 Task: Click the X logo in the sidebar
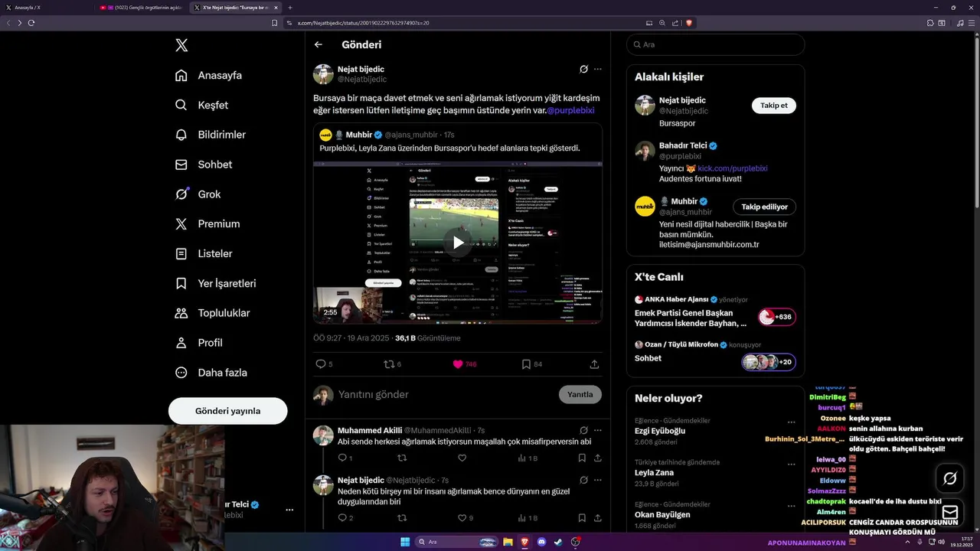[x=181, y=45]
